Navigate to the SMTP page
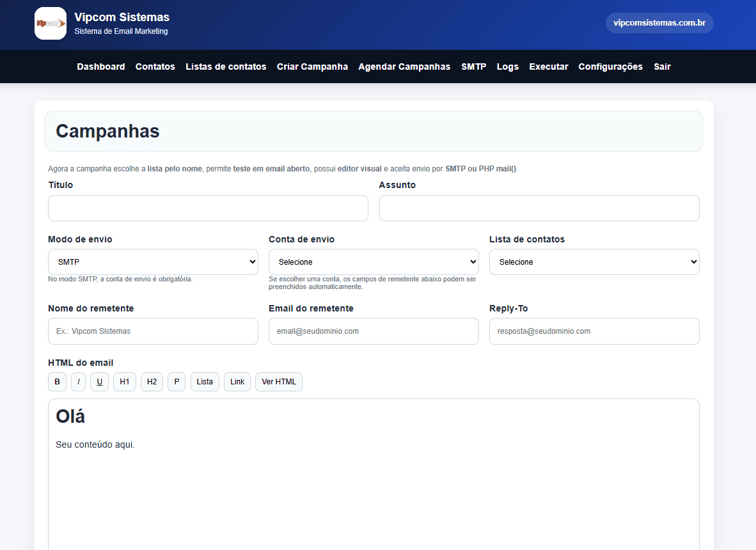 tap(473, 67)
